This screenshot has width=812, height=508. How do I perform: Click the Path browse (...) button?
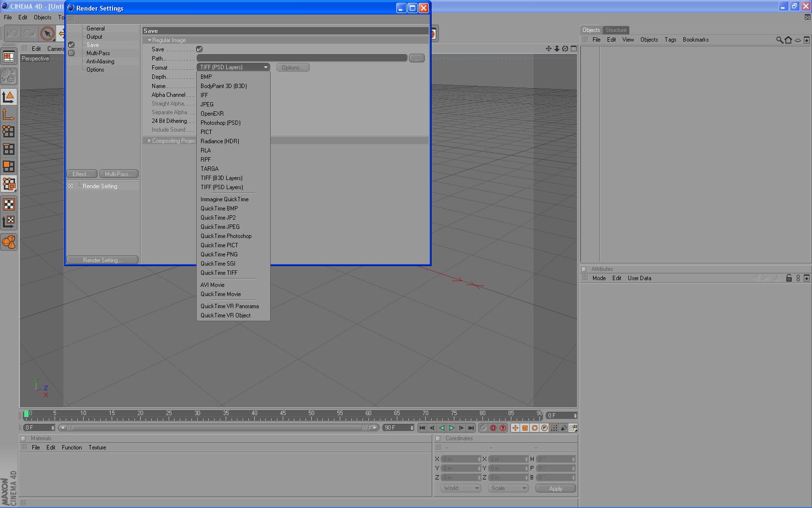click(x=417, y=59)
